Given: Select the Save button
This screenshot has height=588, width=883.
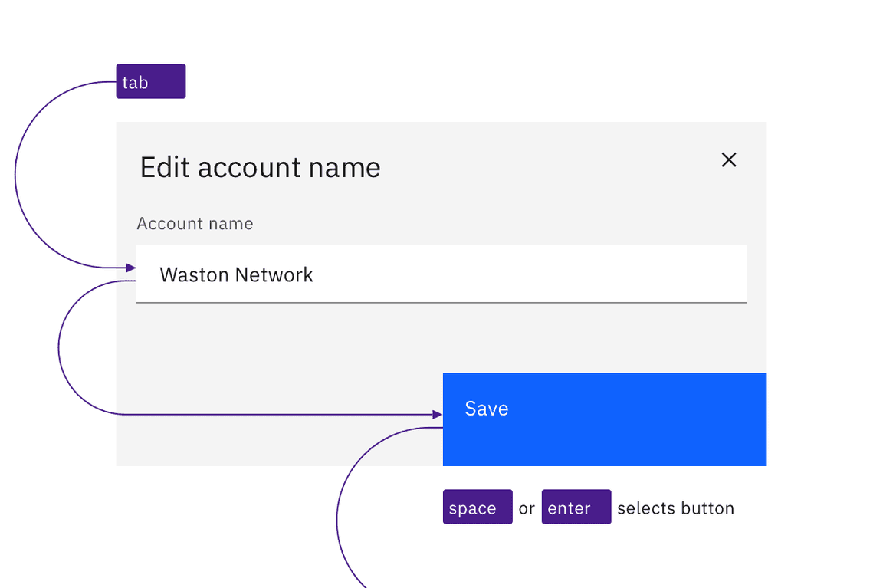Looking at the screenshot, I should click(604, 419).
